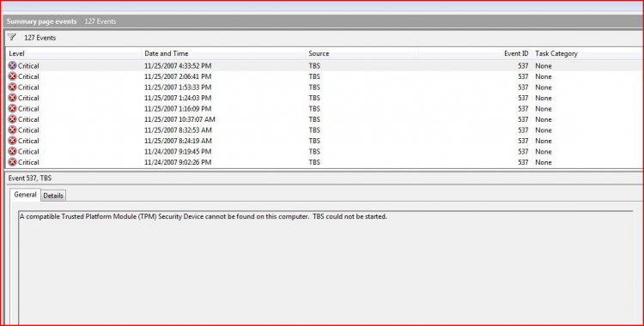Click the Critical label in 8:32:53 AM row
The height and width of the screenshot is (326, 644).
click(x=28, y=130)
